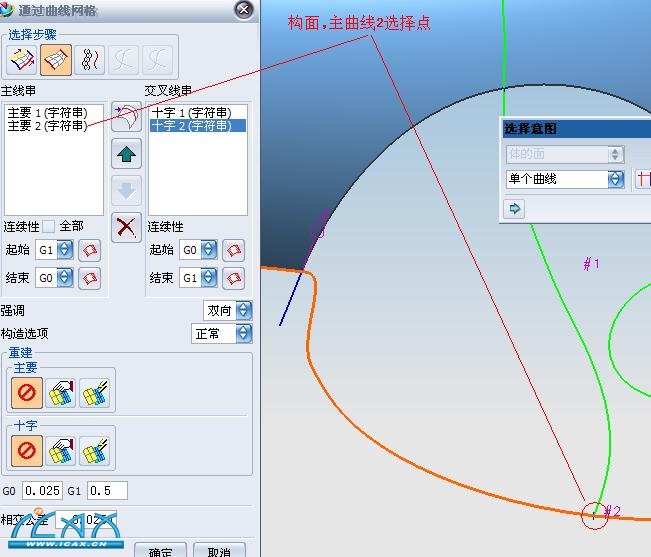Click the G1 tolerance field 0.5
Image resolution: width=651 pixels, height=557 pixels.
coord(107,491)
